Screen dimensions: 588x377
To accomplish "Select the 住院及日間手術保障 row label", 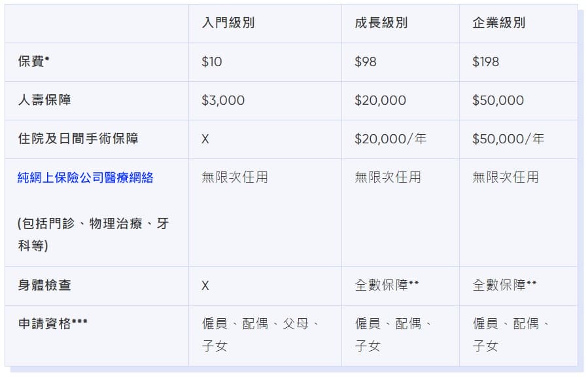I will (x=78, y=139).
